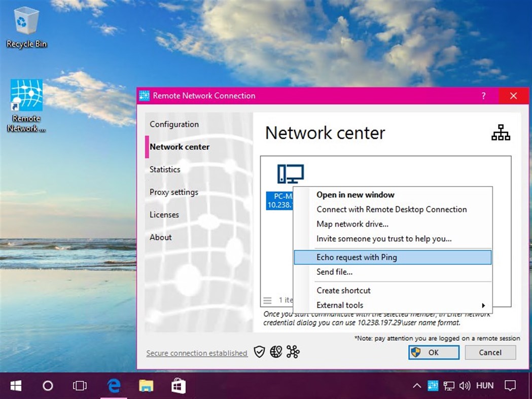
Task: Open the Recycle Bin
Action: click(x=26, y=23)
